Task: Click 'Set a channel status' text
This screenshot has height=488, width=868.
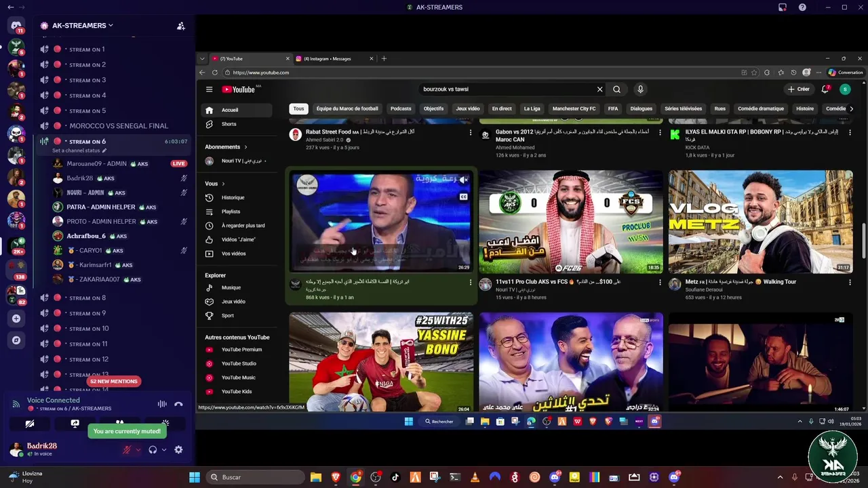Action: pos(76,150)
